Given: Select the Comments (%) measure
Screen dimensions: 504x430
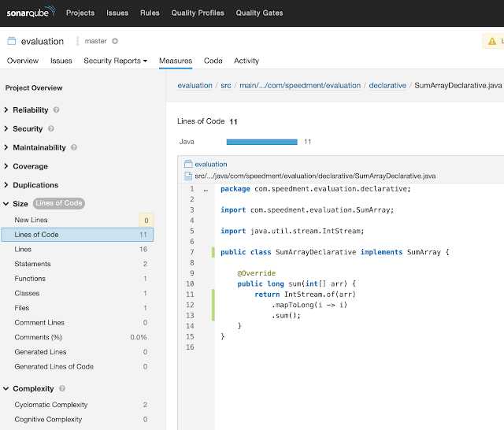Looking at the screenshot, I should pyautogui.click(x=77, y=337).
